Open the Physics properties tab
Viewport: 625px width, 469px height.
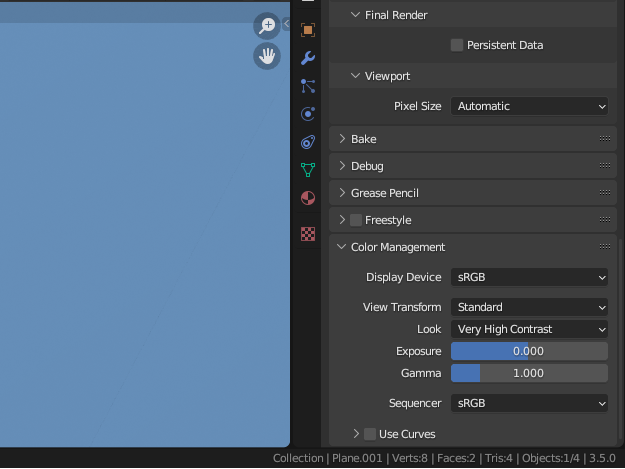[x=308, y=114]
